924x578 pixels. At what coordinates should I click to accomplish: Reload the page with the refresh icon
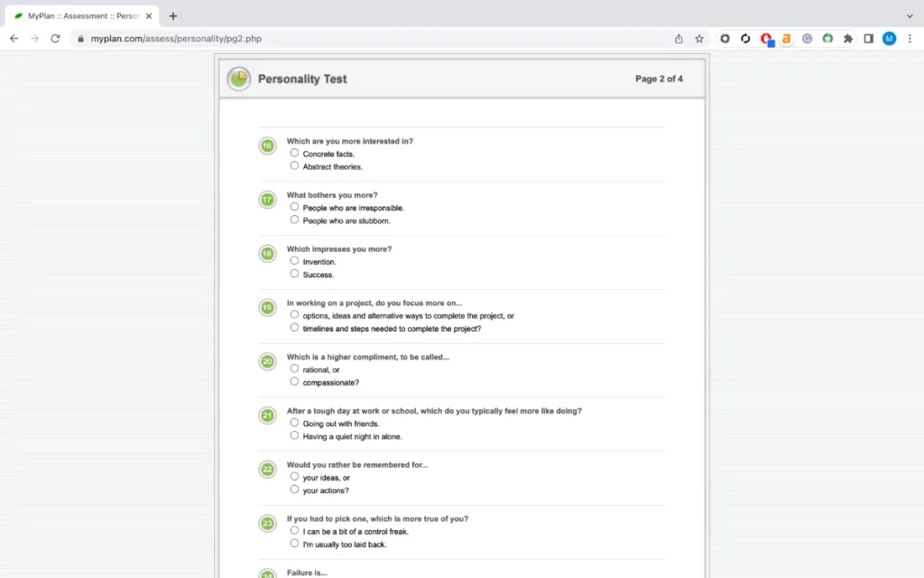[x=55, y=38]
